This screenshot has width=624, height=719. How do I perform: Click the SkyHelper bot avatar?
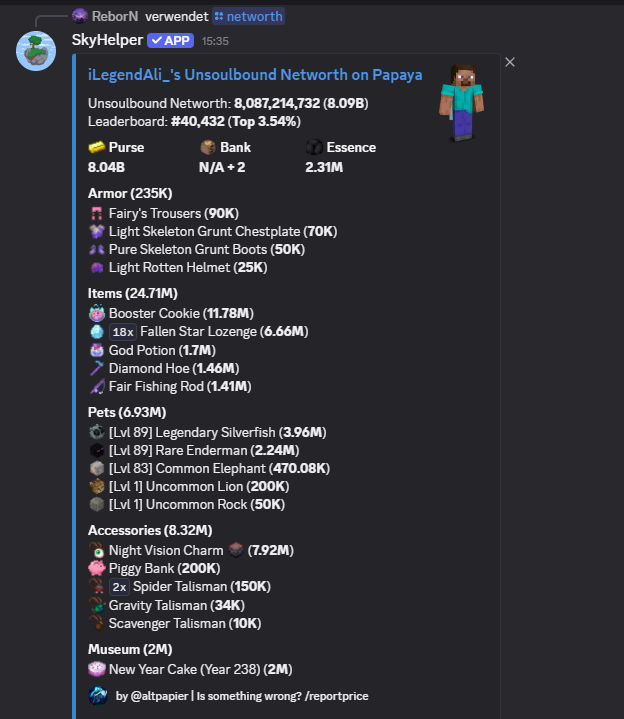pos(36,51)
